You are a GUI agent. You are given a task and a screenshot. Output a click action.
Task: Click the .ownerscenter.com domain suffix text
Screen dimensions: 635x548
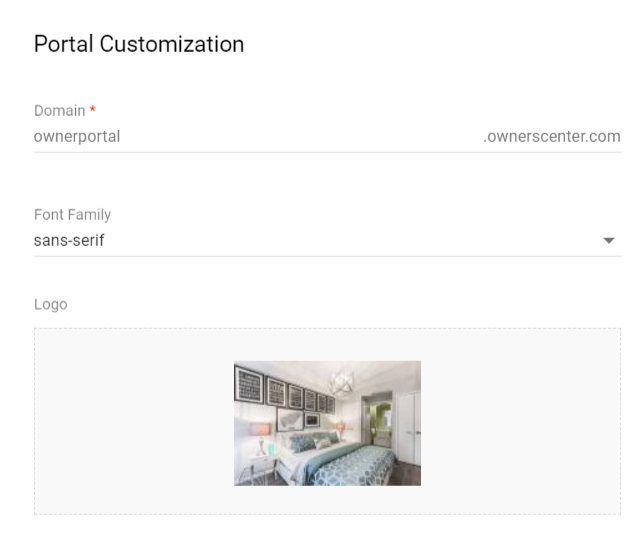tap(552, 137)
